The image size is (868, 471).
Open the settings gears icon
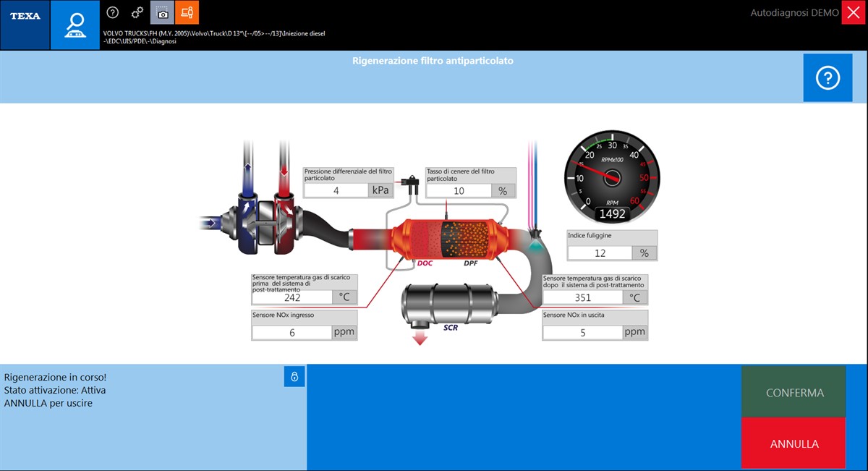[137, 12]
